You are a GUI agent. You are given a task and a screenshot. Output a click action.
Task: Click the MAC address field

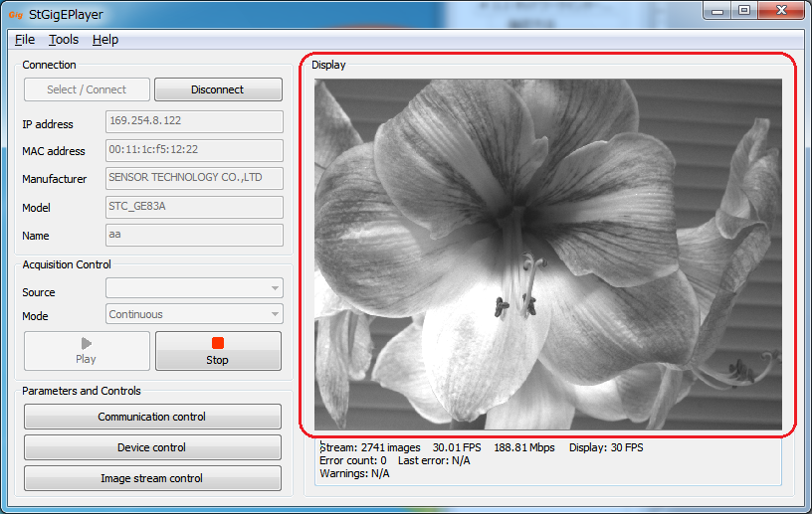[194, 150]
